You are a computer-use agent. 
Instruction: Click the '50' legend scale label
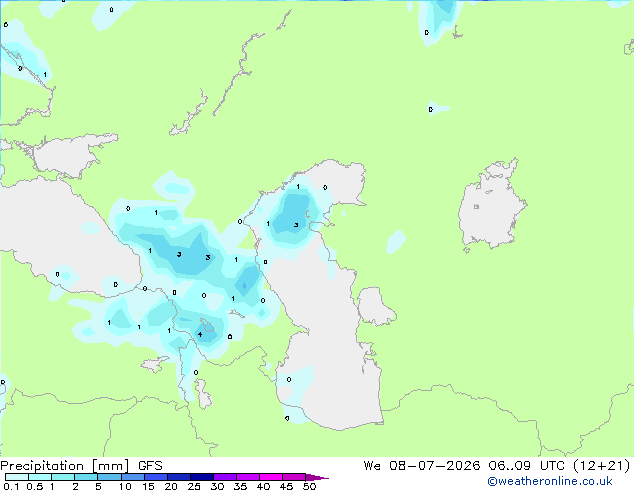pos(309,486)
